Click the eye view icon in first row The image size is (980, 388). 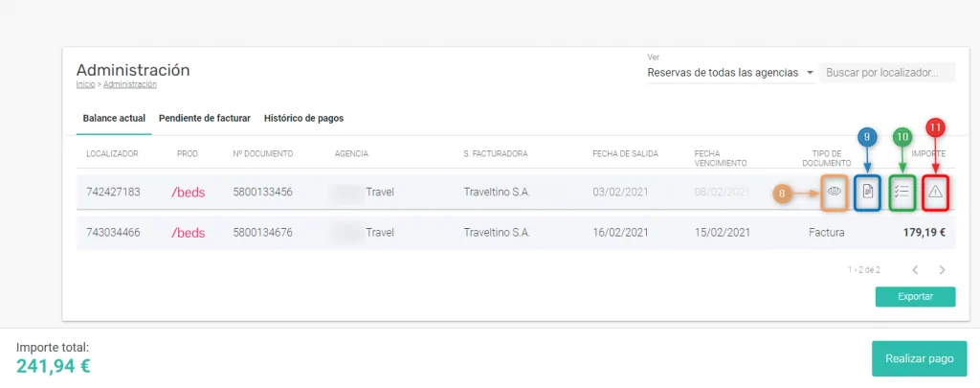[834, 193]
